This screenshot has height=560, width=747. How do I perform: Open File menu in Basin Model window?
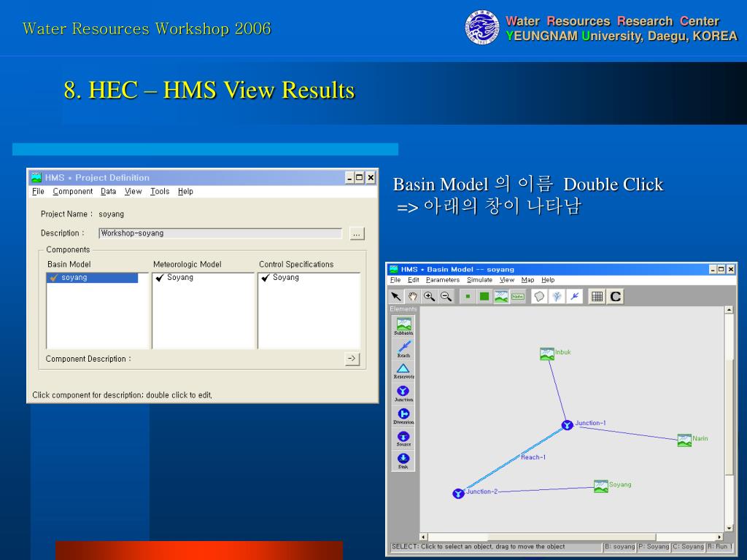coord(395,280)
